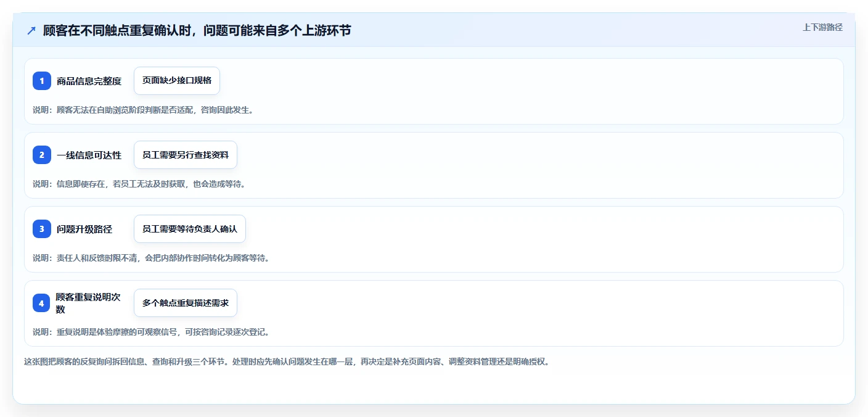Select the 问题升级路径 label

pos(84,229)
